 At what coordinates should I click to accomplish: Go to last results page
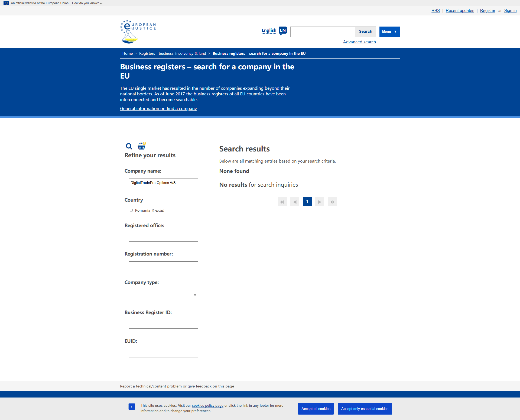(x=332, y=202)
